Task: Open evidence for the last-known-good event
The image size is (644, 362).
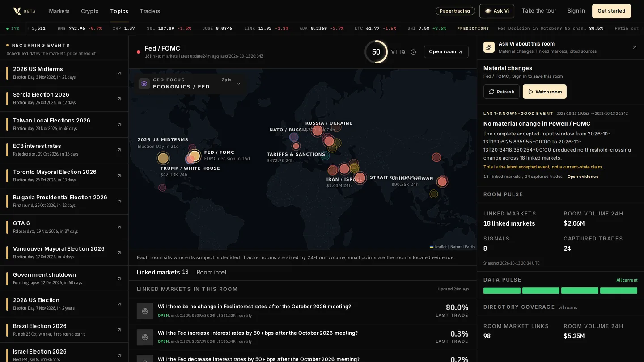Action: pyautogui.click(x=583, y=177)
